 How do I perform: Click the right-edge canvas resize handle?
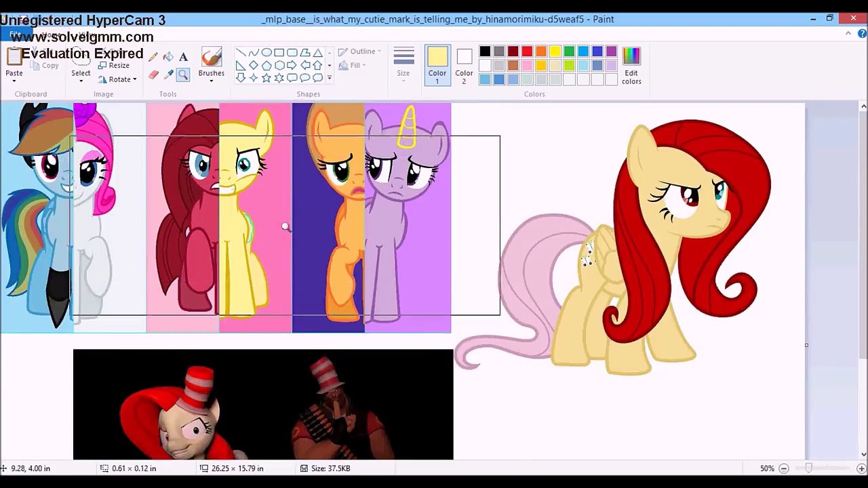[x=806, y=345]
